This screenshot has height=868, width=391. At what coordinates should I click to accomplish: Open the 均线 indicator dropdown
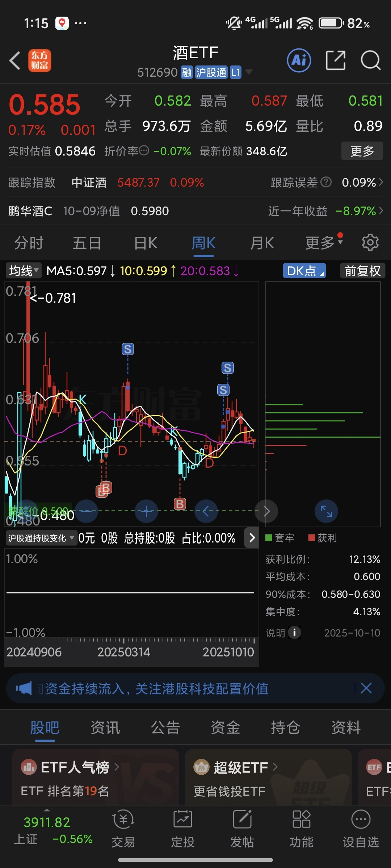click(24, 271)
